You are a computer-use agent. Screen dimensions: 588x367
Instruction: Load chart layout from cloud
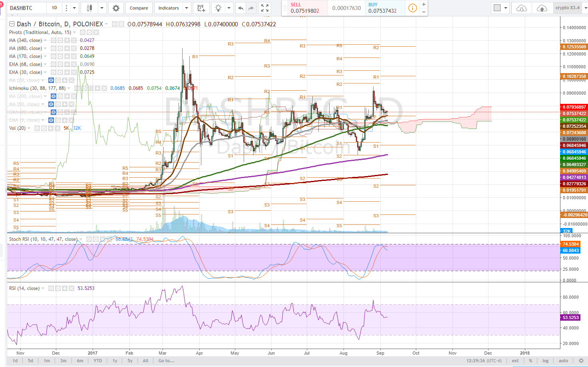521,8
